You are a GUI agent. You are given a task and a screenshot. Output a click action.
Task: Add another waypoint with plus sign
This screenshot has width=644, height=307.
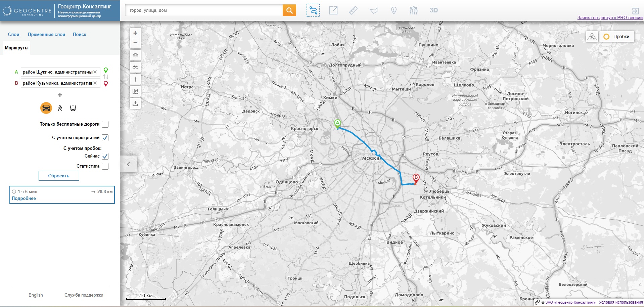pyautogui.click(x=60, y=95)
